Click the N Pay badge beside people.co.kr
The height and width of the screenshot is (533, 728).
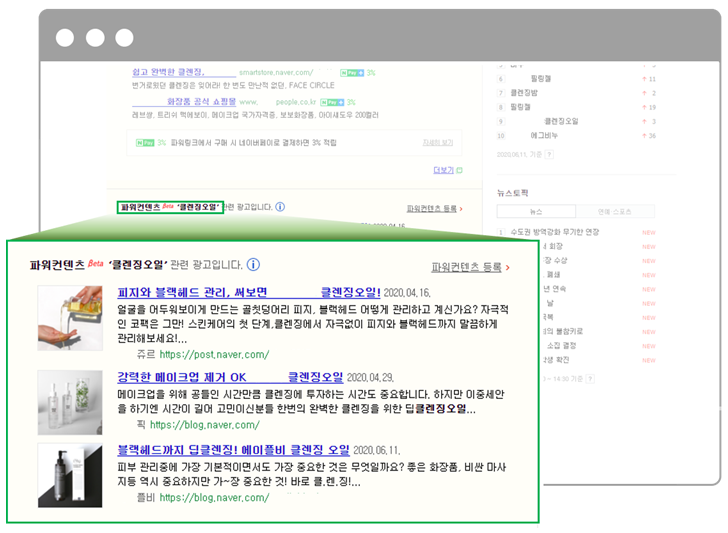pos(332,102)
